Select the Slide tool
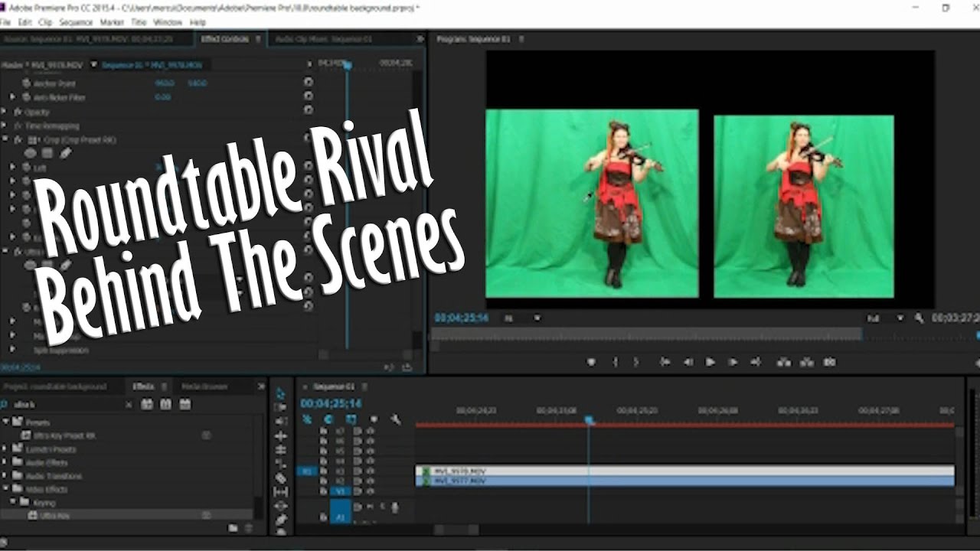 [x=280, y=506]
